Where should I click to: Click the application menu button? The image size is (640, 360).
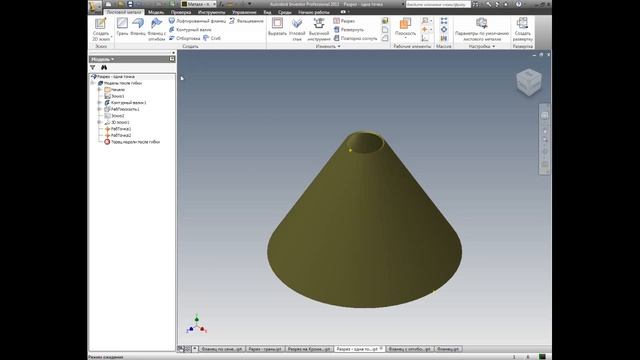[95, 6]
